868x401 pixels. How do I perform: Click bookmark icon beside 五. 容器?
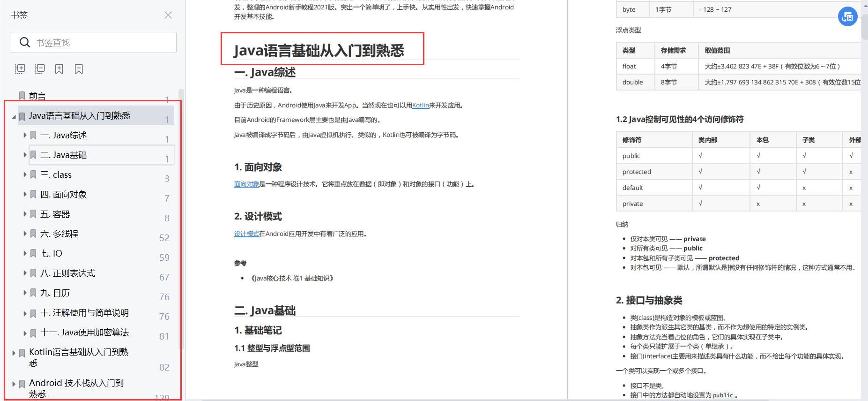coord(33,214)
